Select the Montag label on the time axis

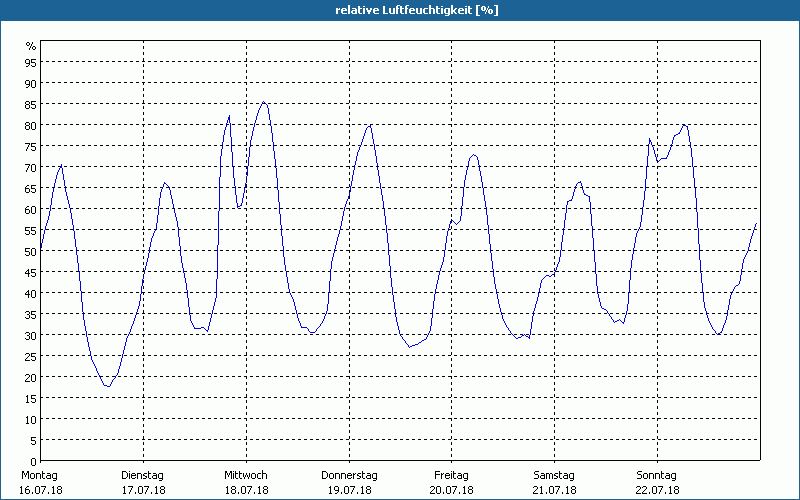point(40,475)
